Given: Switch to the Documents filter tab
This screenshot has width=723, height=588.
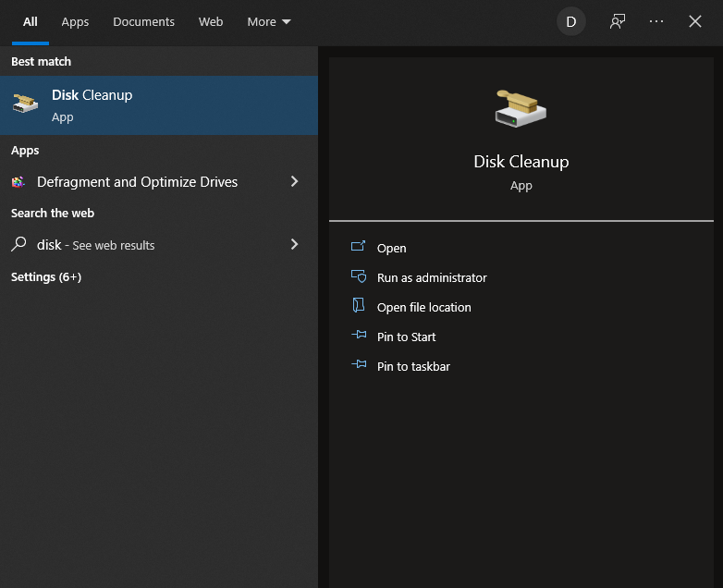Looking at the screenshot, I should click(x=144, y=21).
